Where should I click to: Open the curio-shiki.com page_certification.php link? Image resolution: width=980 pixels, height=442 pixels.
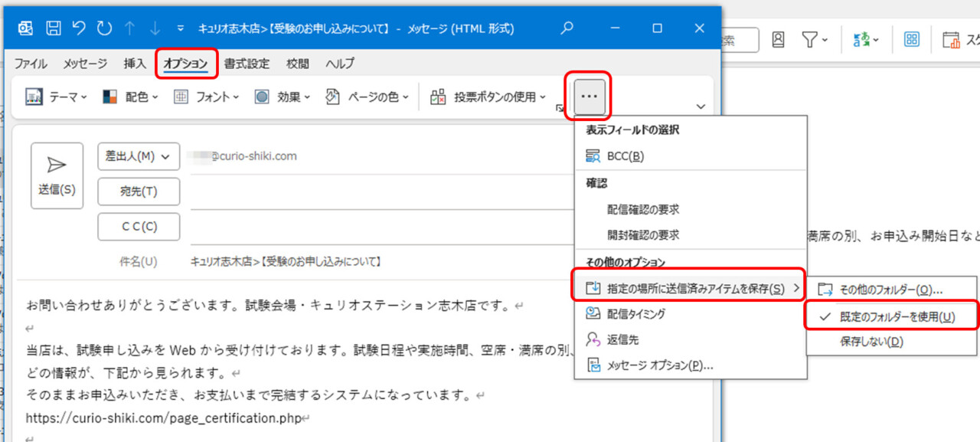(164, 418)
